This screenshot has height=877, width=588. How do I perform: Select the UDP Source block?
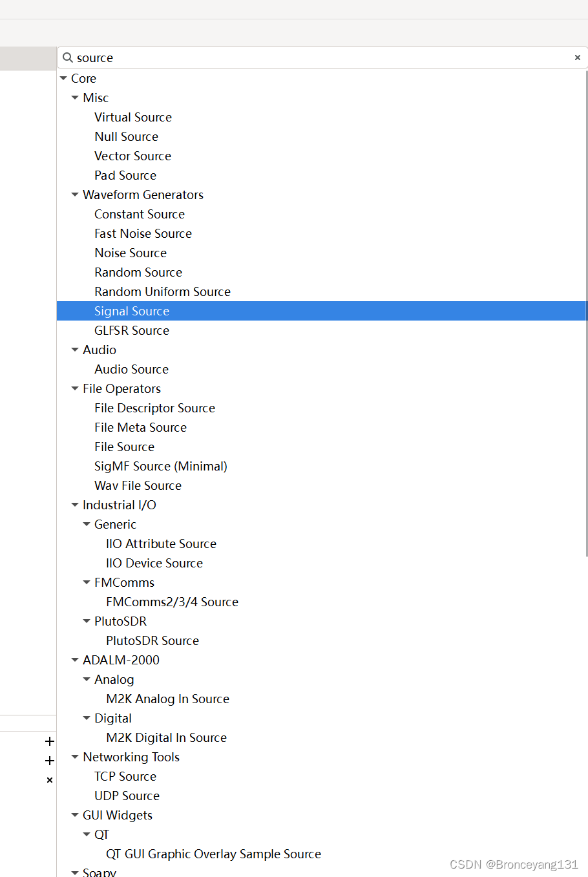(127, 796)
